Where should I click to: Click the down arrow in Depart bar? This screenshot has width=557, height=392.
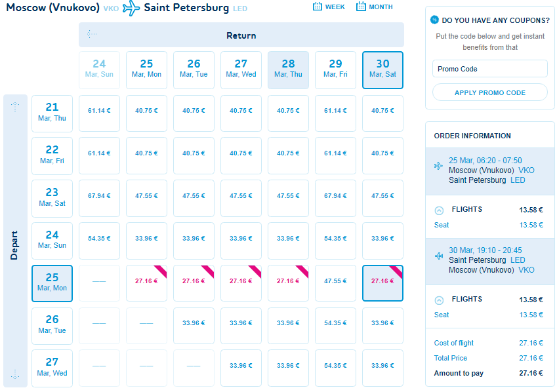15,374
